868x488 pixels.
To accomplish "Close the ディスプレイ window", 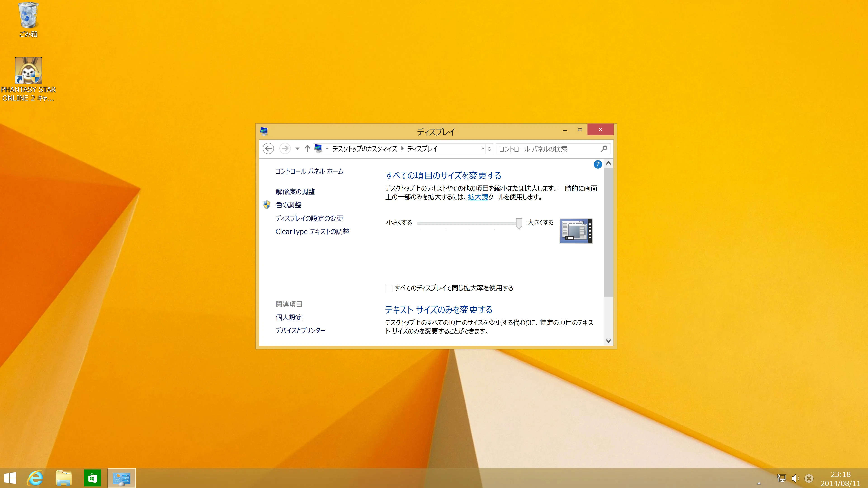I will point(600,130).
